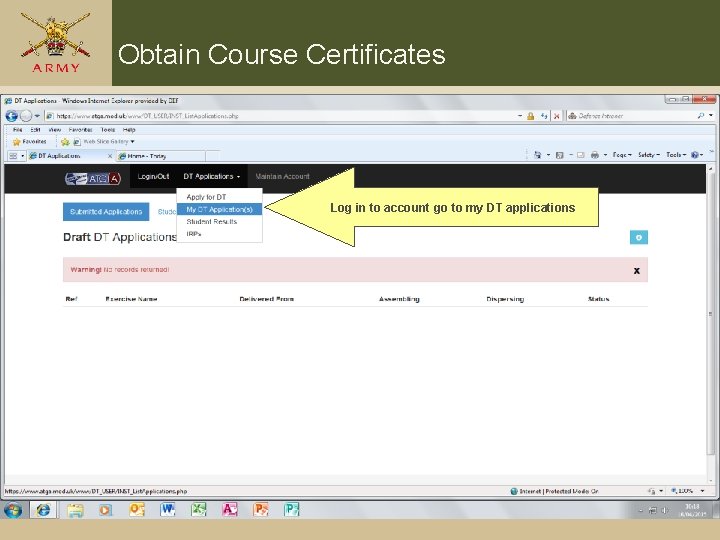The image size is (720, 540).
Task: Click the Dispersing column header
Action: point(505,299)
